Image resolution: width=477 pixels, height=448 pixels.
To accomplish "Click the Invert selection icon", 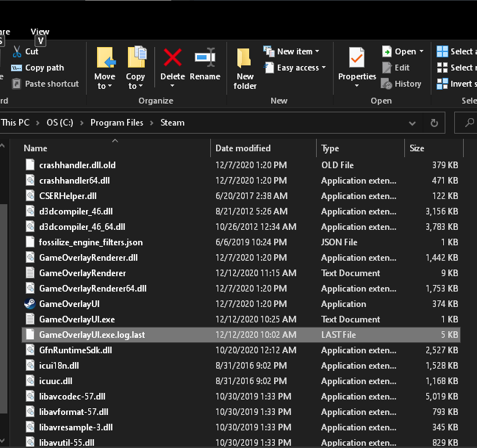I will coord(442,84).
